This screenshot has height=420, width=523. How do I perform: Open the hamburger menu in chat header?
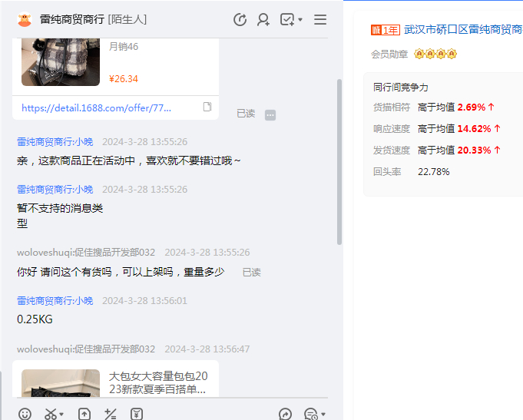(x=320, y=20)
